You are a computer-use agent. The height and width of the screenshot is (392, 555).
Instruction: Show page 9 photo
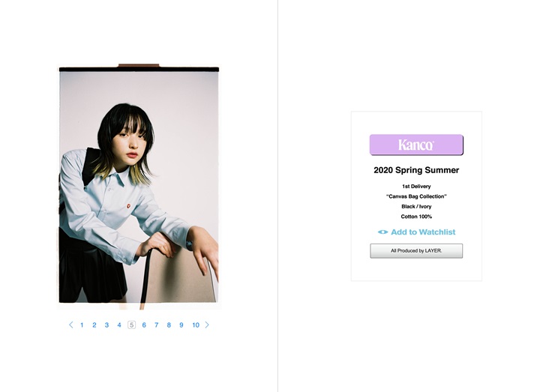point(181,325)
